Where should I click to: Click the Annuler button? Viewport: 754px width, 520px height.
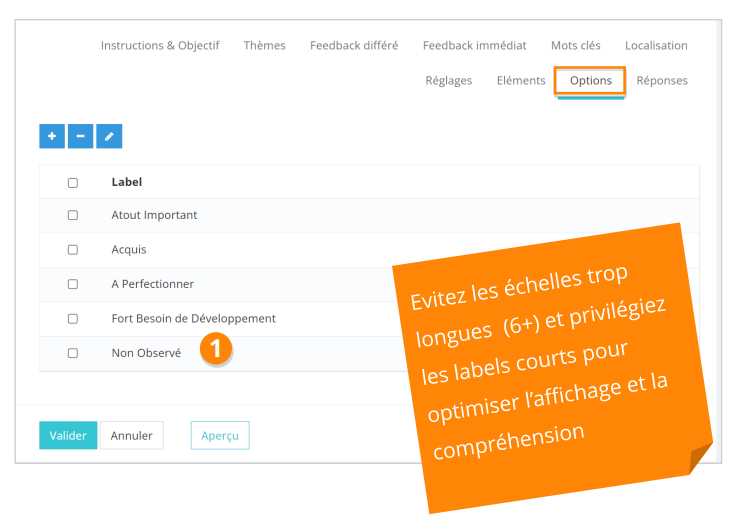click(132, 435)
